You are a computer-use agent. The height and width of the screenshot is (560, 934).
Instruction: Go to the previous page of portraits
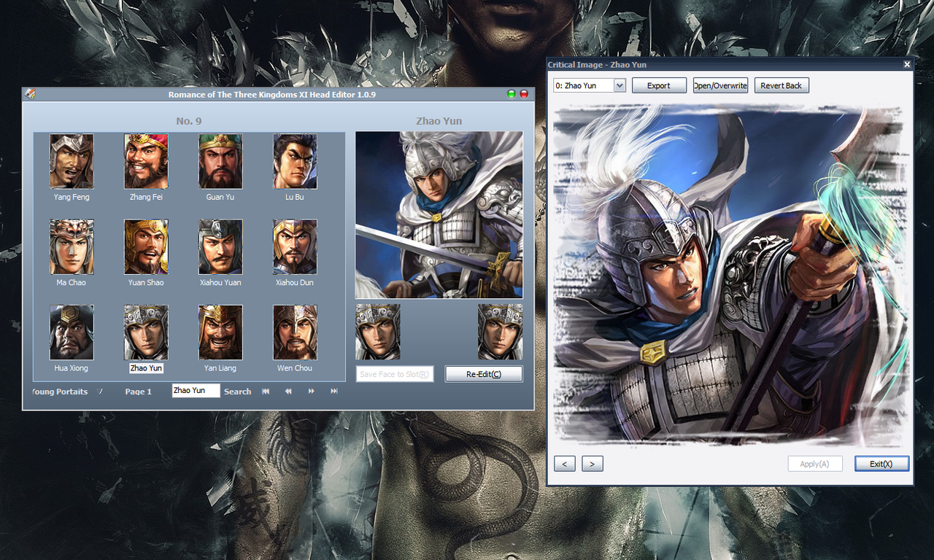(288, 392)
